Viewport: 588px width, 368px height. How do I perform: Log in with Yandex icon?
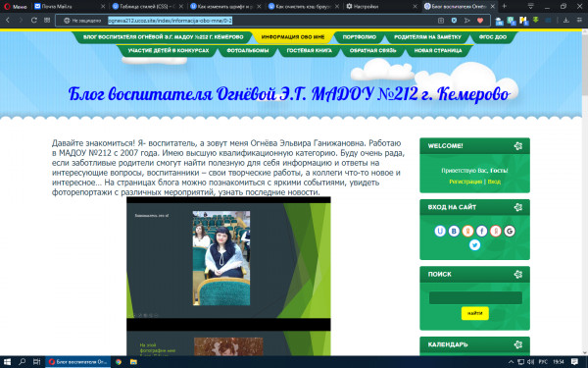495,231
